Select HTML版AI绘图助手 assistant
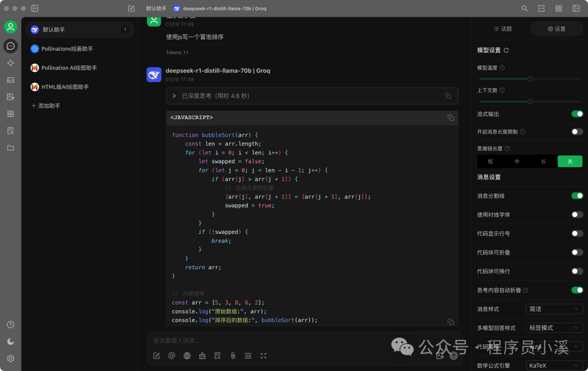The image size is (588, 371). click(x=80, y=87)
